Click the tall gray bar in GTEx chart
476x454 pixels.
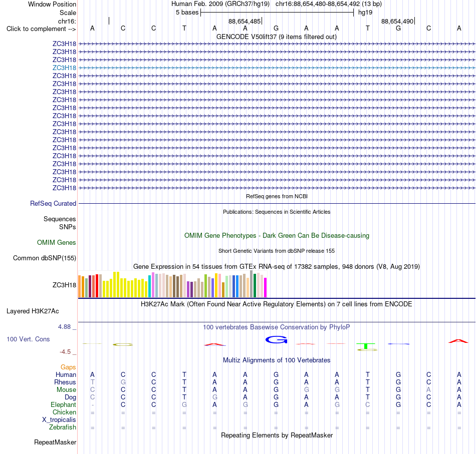tap(251, 284)
